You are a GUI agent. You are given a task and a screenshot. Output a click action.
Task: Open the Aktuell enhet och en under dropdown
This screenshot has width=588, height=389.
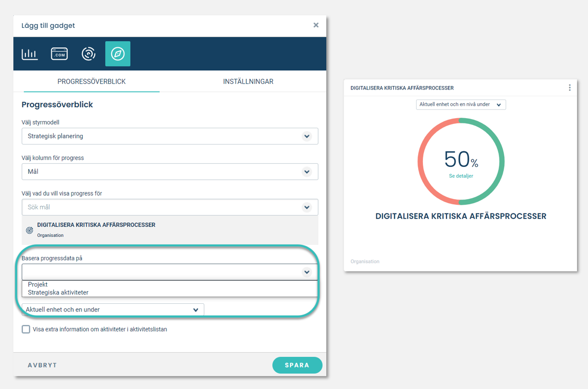[x=113, y=310]
